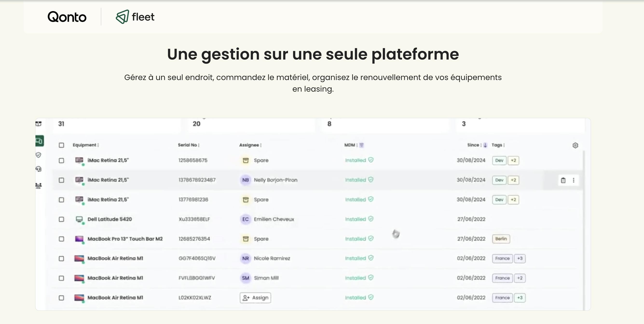
Task: Click the Assign button
Action: pyautogui.click(x=255, y=297)
